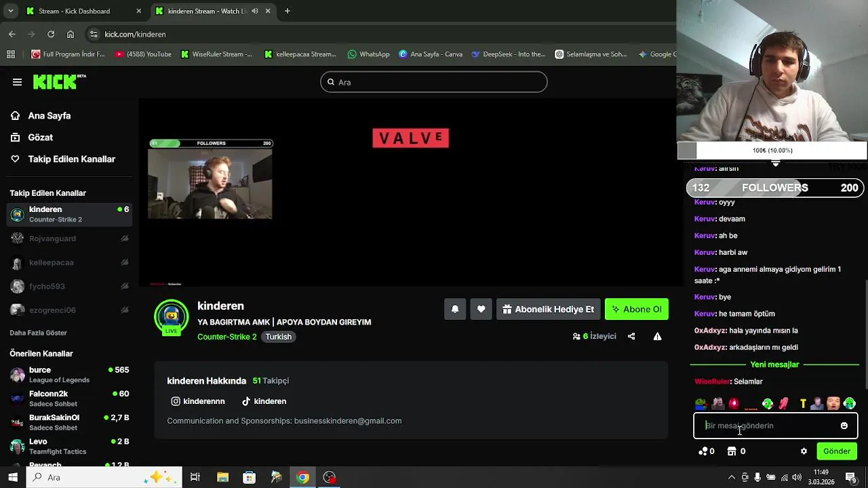This screenshot has width=868, height=488.
Task: Toggle notification bell for kinderen
Action: (455, 309)
